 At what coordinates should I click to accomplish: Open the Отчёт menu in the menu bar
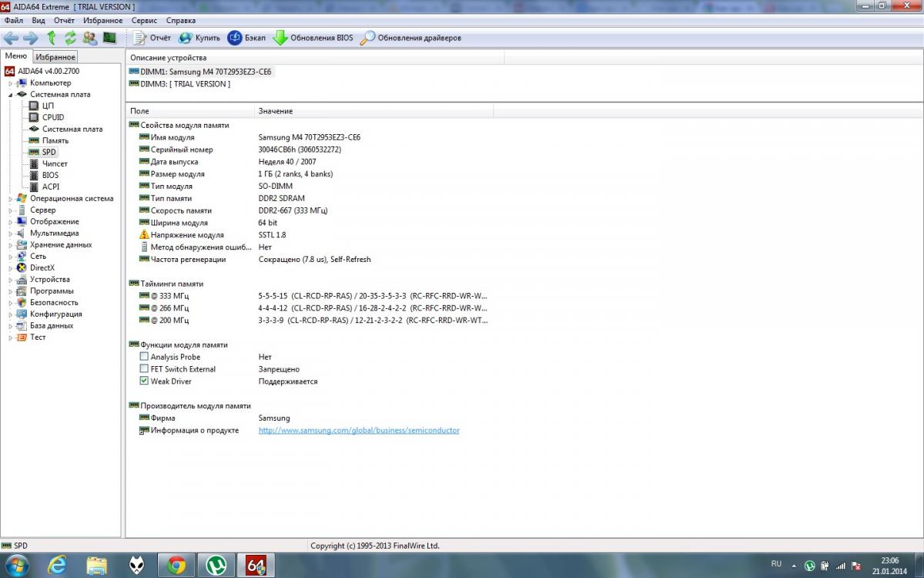[65, 20]
